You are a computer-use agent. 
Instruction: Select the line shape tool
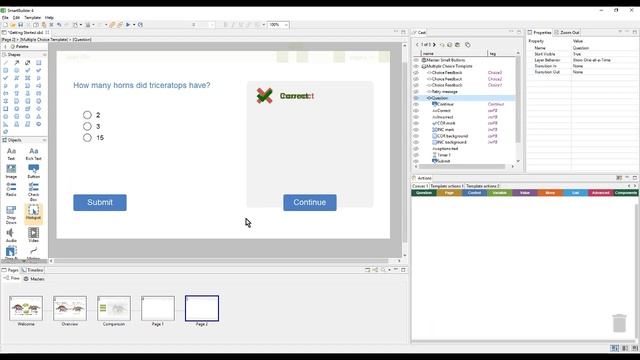(x=6, y=63)
